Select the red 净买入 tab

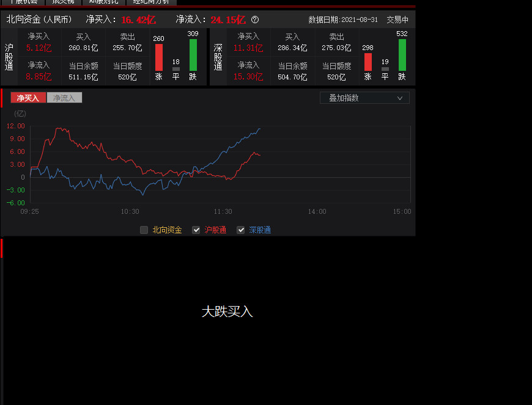[x=28, y=98]
